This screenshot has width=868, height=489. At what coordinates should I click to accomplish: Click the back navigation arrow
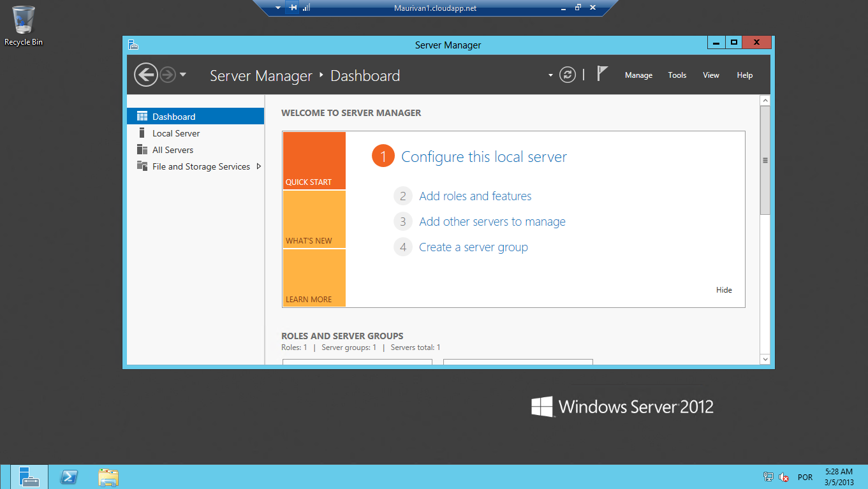pos(146,75)
